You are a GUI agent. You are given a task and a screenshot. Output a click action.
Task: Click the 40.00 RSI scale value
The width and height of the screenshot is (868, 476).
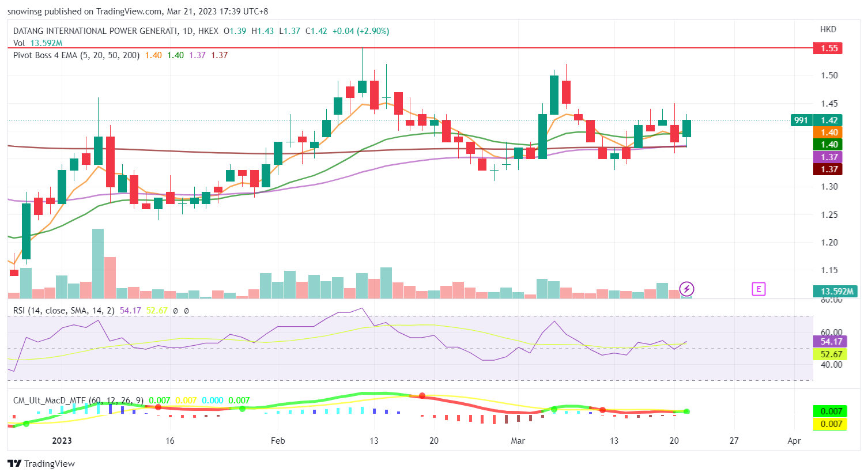coord(831,365)
